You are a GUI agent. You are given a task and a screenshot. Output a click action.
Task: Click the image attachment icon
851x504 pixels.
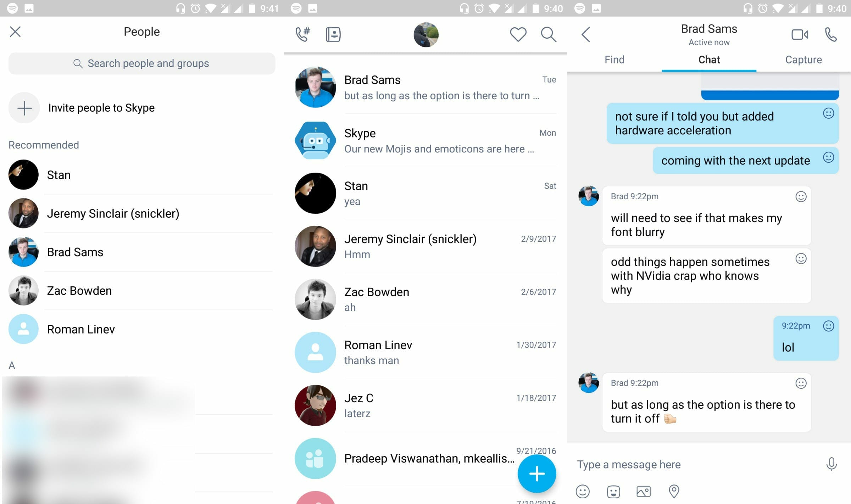[643, 491]
